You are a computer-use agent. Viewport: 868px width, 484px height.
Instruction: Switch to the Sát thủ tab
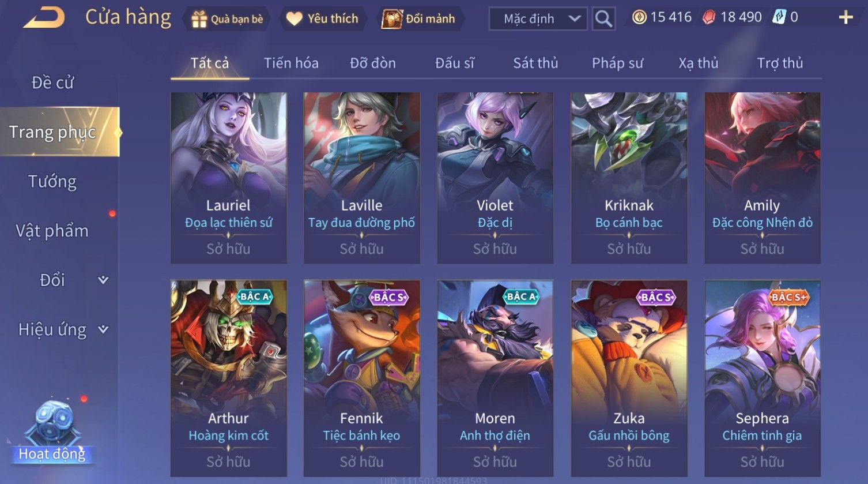535,63
